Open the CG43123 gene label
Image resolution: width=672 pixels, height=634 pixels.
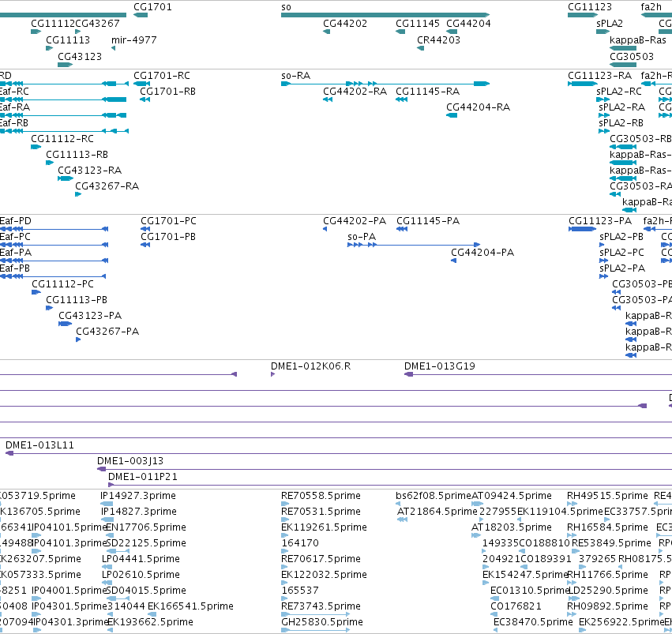click(80, 57)
